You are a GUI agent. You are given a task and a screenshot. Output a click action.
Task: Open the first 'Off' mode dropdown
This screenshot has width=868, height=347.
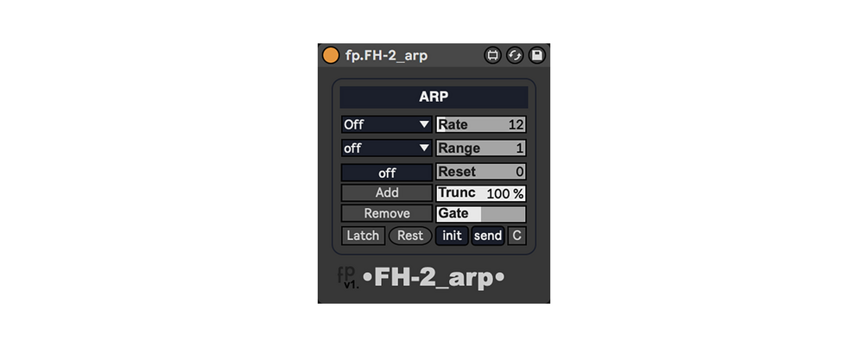(x=386, y=124)
